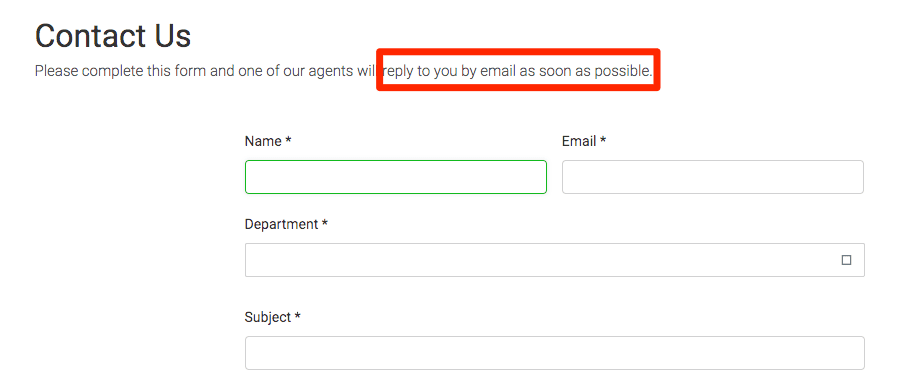Click the Department field label

coord(281,224)
